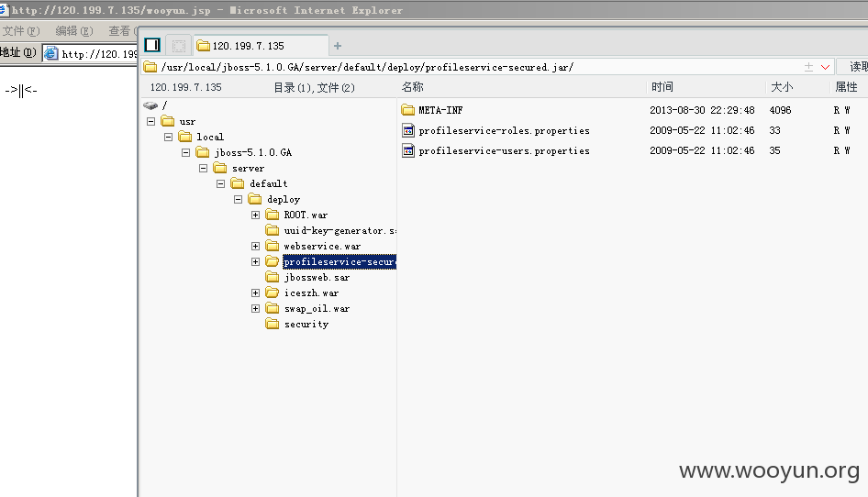
Task: Open the 文件 menu in Internet Explorer
Action: [20, 31]
